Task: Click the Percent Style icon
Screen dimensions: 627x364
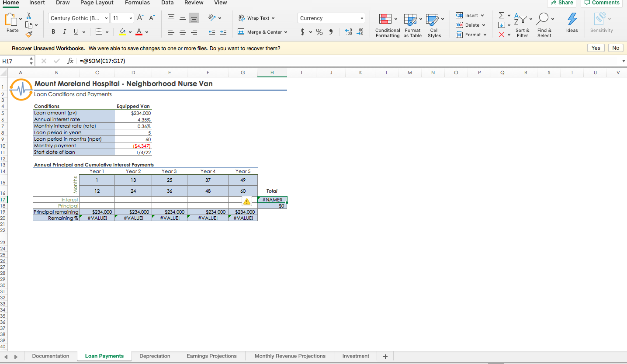Action: 319,31
